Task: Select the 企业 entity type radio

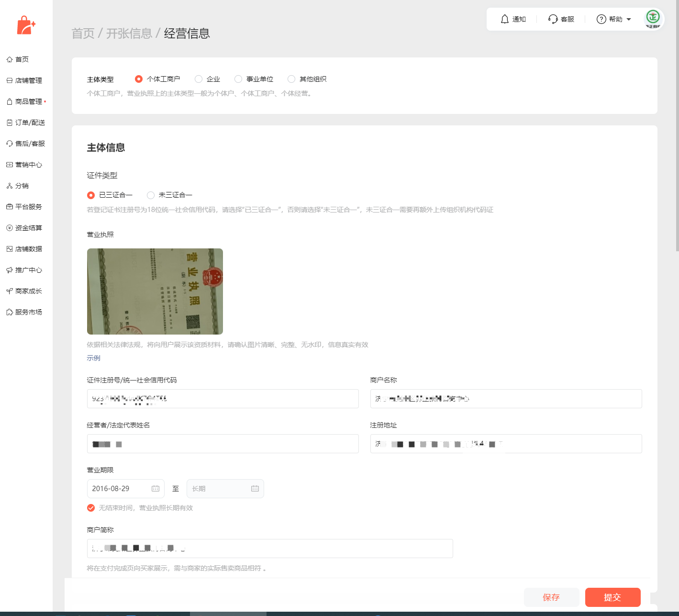Action: coord(199,79)
